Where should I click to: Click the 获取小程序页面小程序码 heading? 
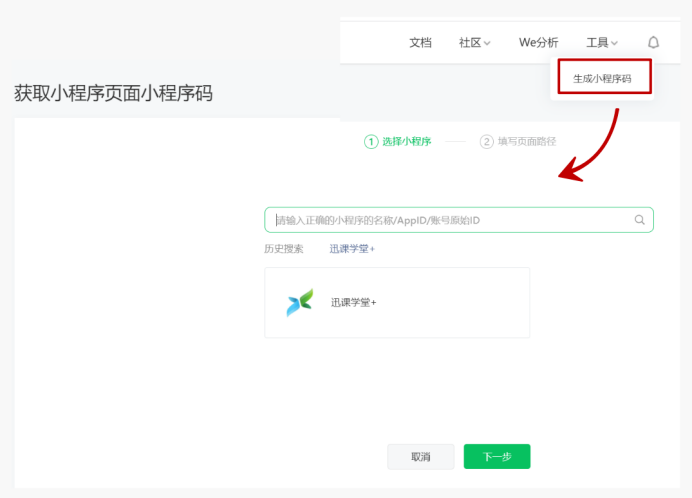113,93
